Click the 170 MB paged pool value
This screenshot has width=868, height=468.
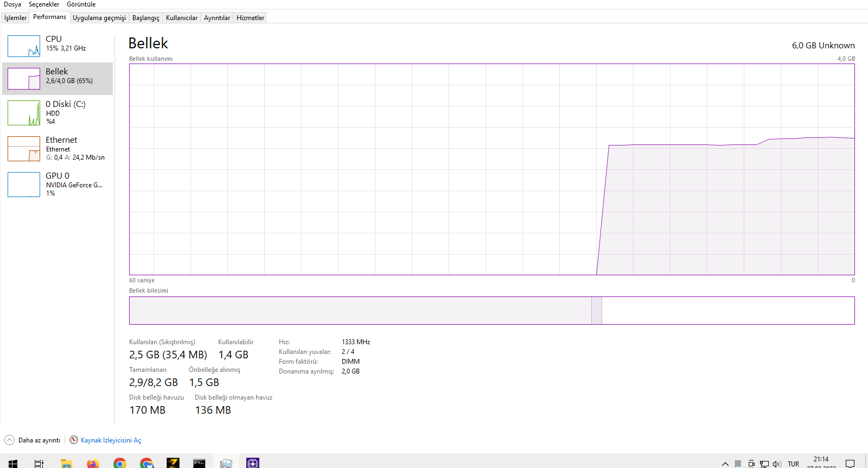tap(147, 410)
